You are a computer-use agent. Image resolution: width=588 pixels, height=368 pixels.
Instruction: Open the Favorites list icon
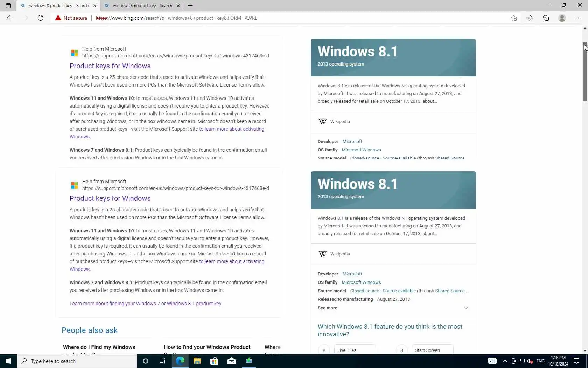point(531,18)
